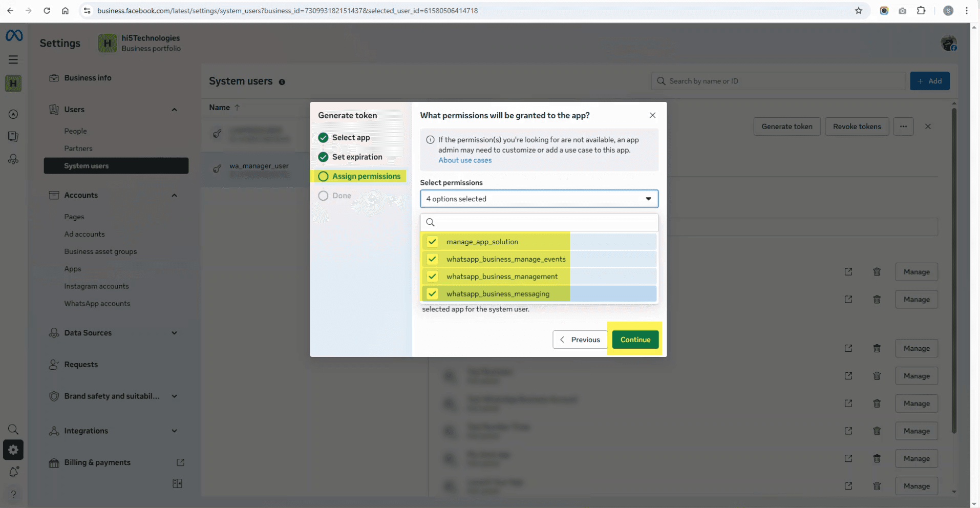Click the help question mark icon
The width and height of the screenshot is (980, 508).
click(13, 494)
